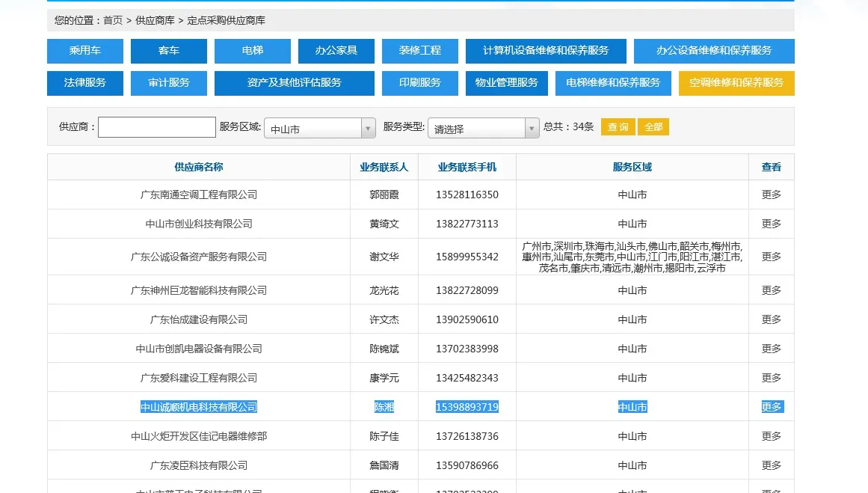Image resolution: width=868 pixels, height=493 pixels.
Task: Select supplier name 广东南通空调工程有限公司
Action: coord(199,195)
